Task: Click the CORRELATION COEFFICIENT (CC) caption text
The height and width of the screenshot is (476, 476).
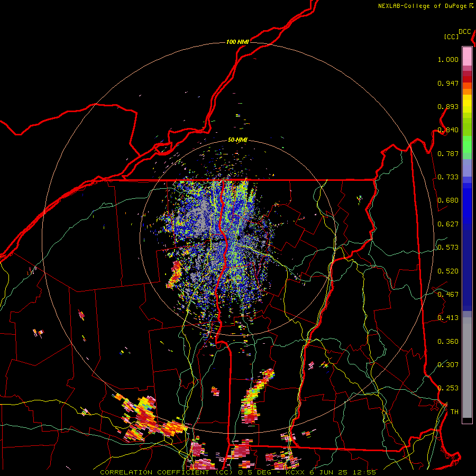Action: coord(167,472)
